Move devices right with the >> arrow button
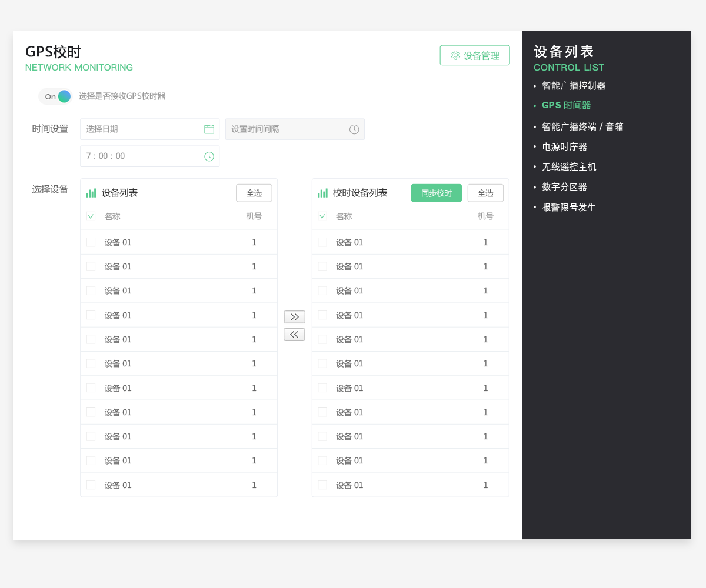 coord(294,317)
